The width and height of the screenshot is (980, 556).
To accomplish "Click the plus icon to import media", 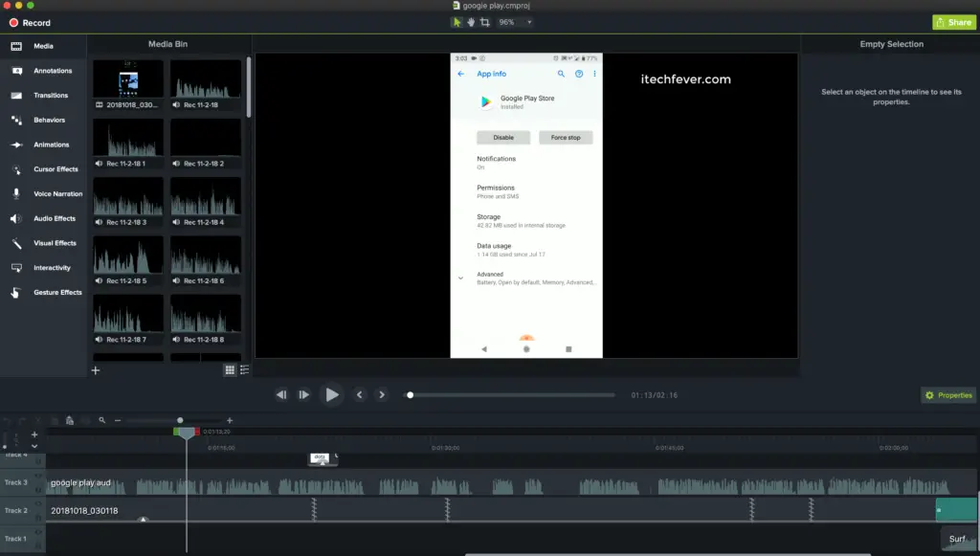I will pos(96,370).
